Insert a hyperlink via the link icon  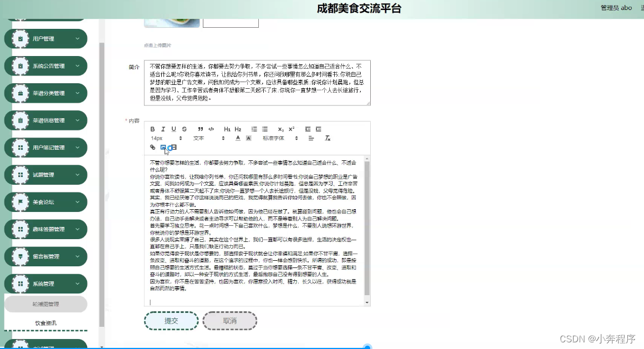click(152, 147)
